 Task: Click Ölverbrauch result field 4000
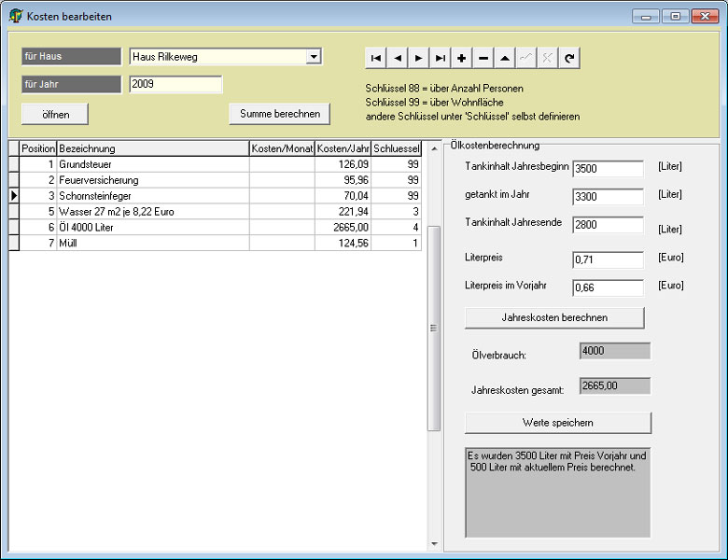coord(615,351)
